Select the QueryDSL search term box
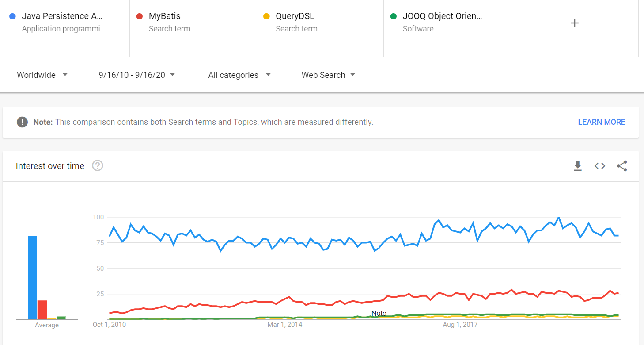 click(x=320, y=23)
